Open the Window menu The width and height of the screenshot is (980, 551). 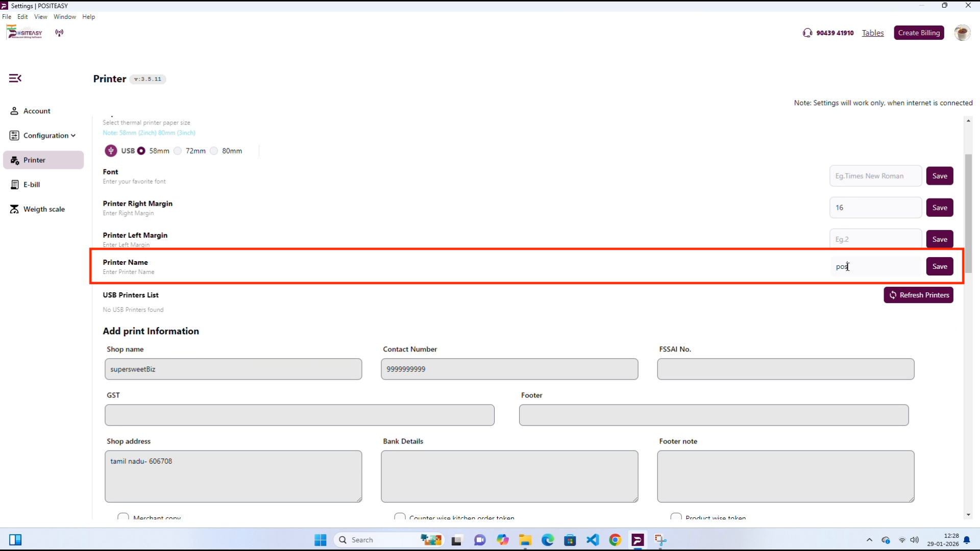(x=65, y=17)
